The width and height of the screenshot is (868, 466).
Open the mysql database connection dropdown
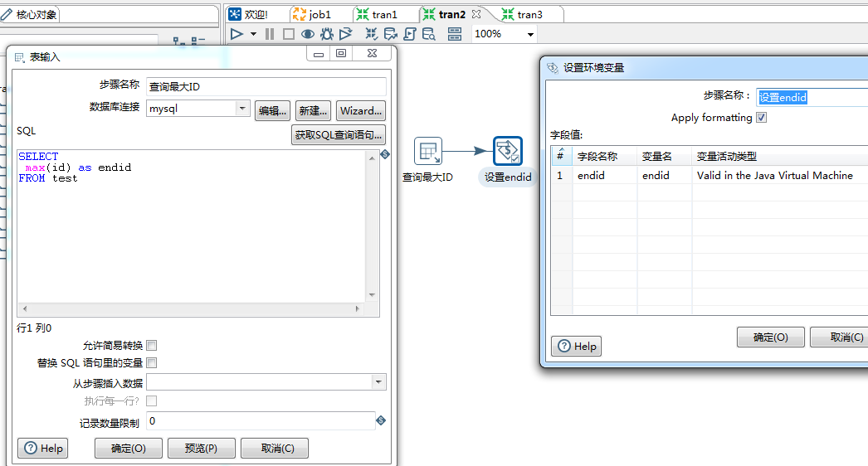242,109
